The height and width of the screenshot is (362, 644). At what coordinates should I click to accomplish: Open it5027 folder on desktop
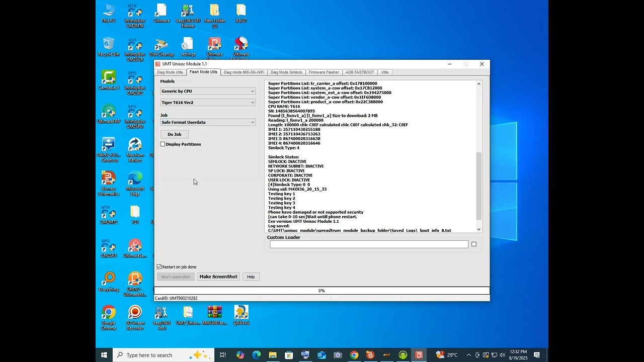click(x=241, y=14)
